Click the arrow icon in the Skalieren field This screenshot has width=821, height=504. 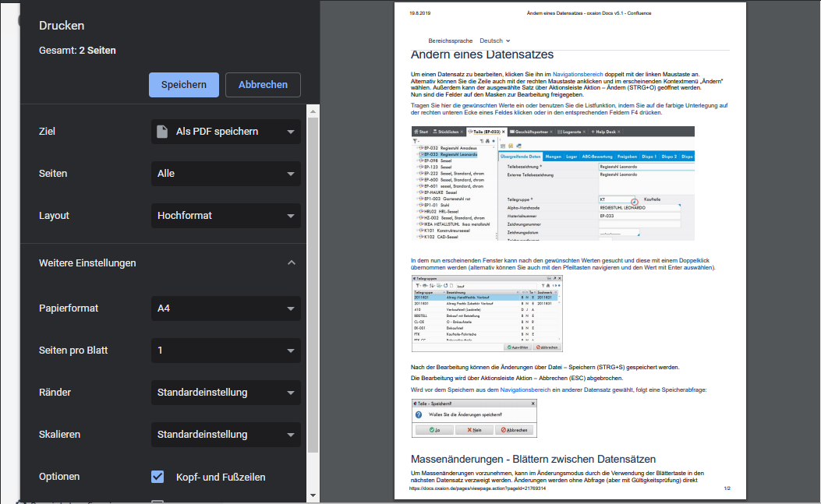tap(291, 435)
